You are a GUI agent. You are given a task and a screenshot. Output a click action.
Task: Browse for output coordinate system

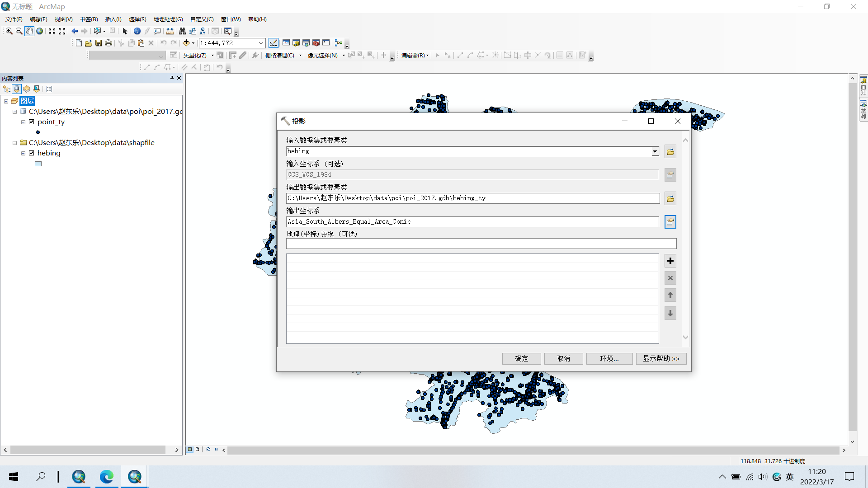click(x=670, y=222)
